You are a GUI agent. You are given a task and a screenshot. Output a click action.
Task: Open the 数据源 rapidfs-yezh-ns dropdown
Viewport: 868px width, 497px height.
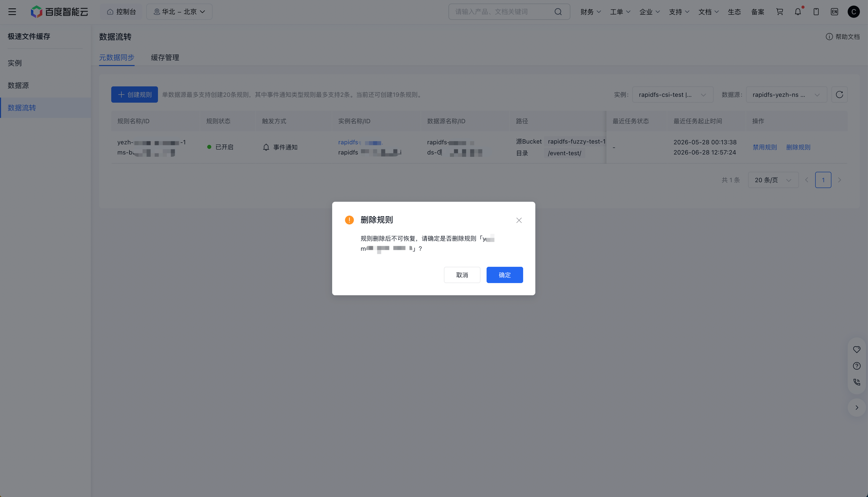point(786,95)
